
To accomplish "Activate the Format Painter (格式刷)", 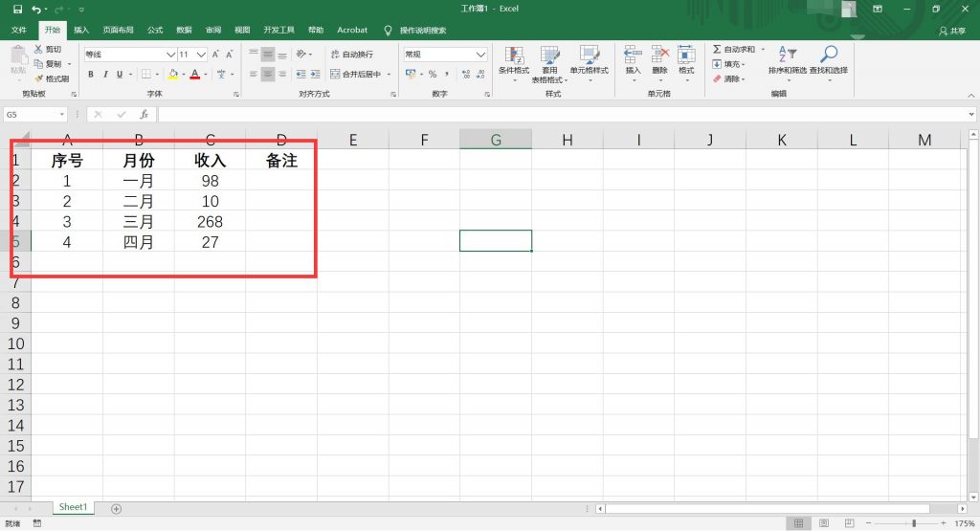I will (x=38, y=78).
